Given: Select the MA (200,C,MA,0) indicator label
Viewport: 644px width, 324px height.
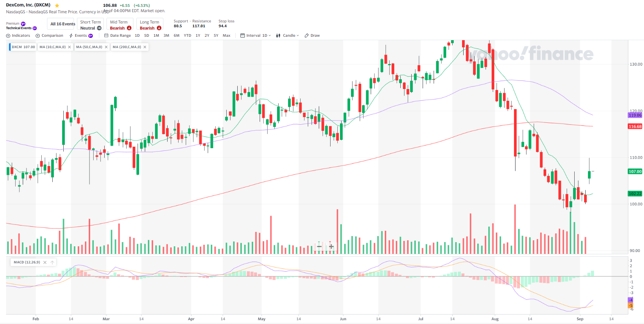Looking at the screenshot, I should 127,47.
